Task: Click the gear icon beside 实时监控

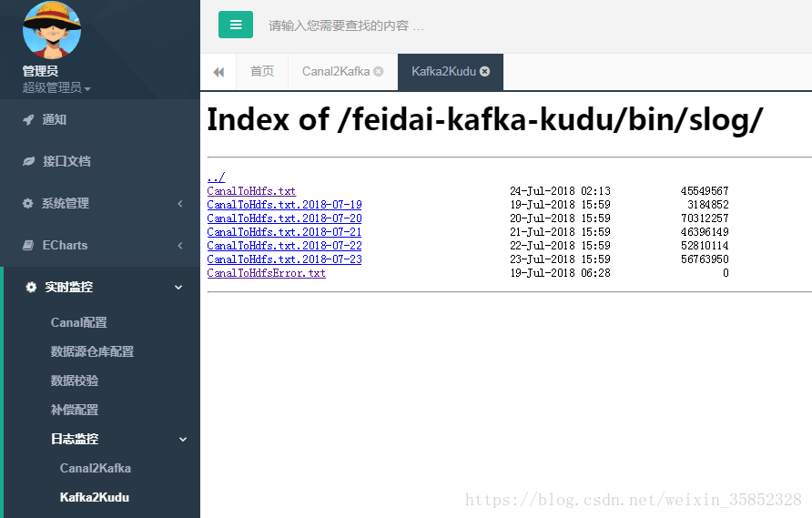Action: (31, 287)
